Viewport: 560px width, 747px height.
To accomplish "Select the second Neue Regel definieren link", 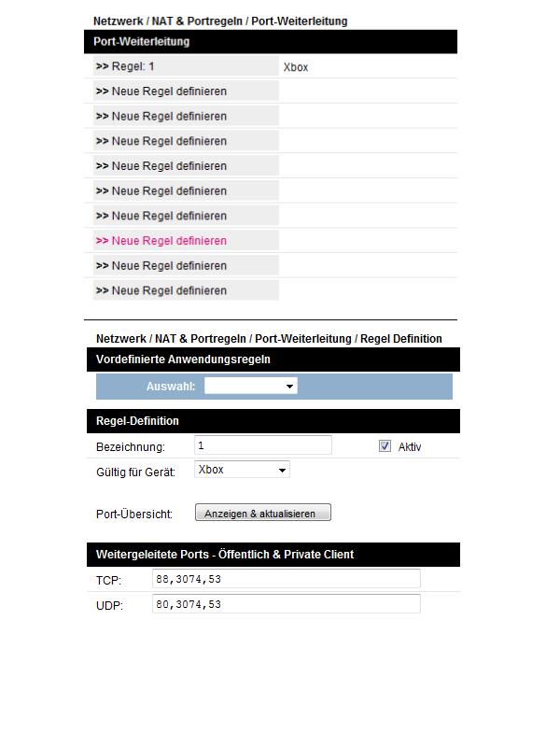I will tap(168, 117).
